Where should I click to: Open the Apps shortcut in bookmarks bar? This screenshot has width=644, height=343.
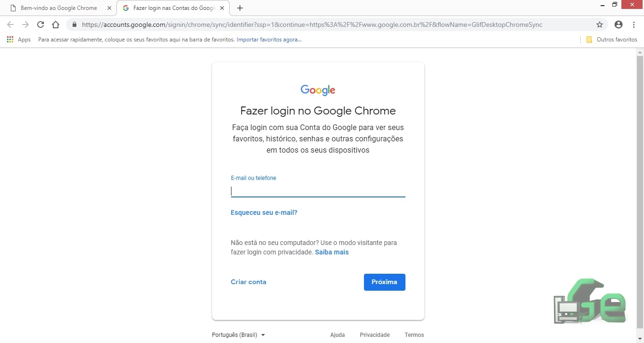pos(19,40)
